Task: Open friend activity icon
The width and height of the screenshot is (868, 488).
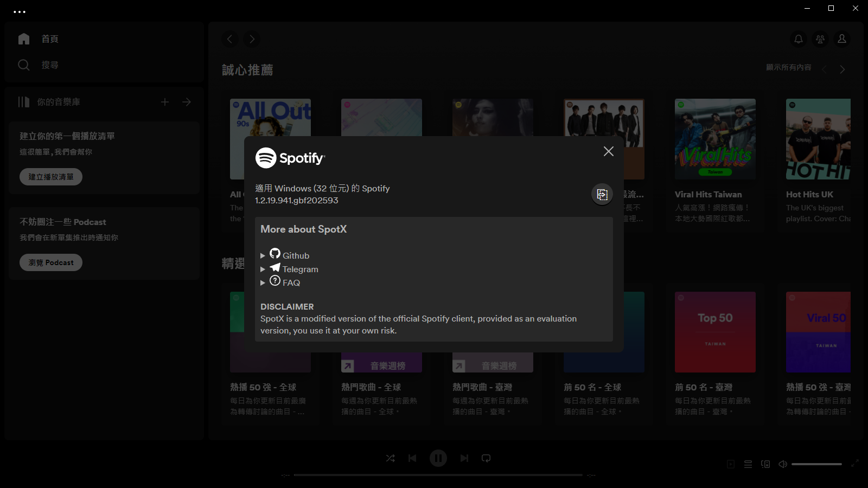Action: [820, 39]
